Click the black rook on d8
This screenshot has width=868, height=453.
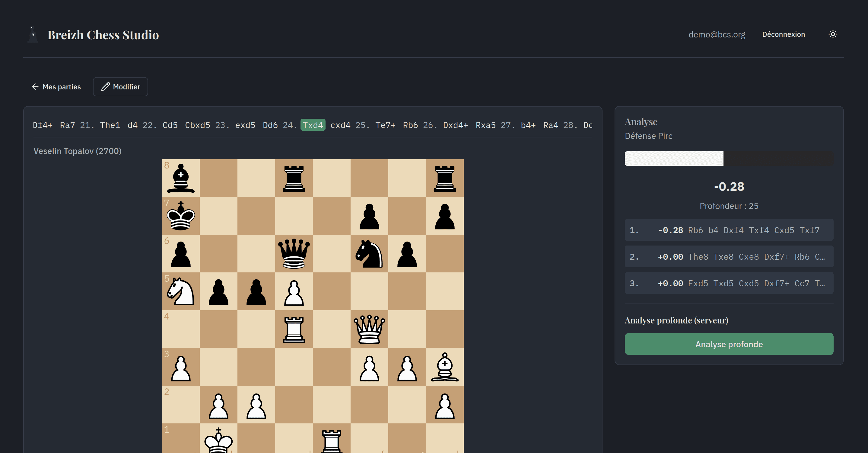pos(294,178)
